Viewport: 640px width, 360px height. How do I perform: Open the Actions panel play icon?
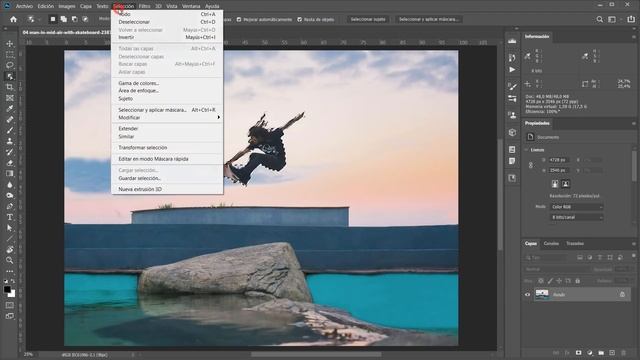coord(512,70)
